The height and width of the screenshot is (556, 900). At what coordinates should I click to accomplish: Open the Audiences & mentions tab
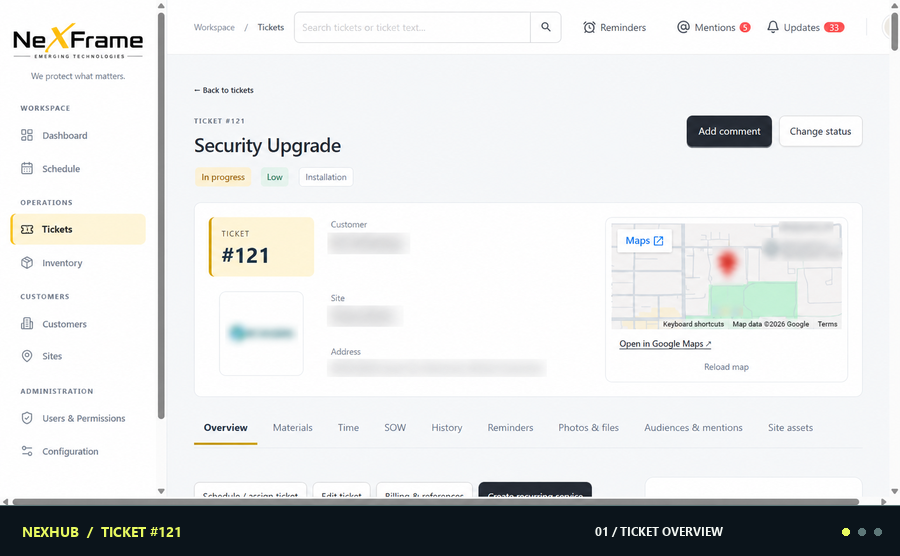coord(693,427)
